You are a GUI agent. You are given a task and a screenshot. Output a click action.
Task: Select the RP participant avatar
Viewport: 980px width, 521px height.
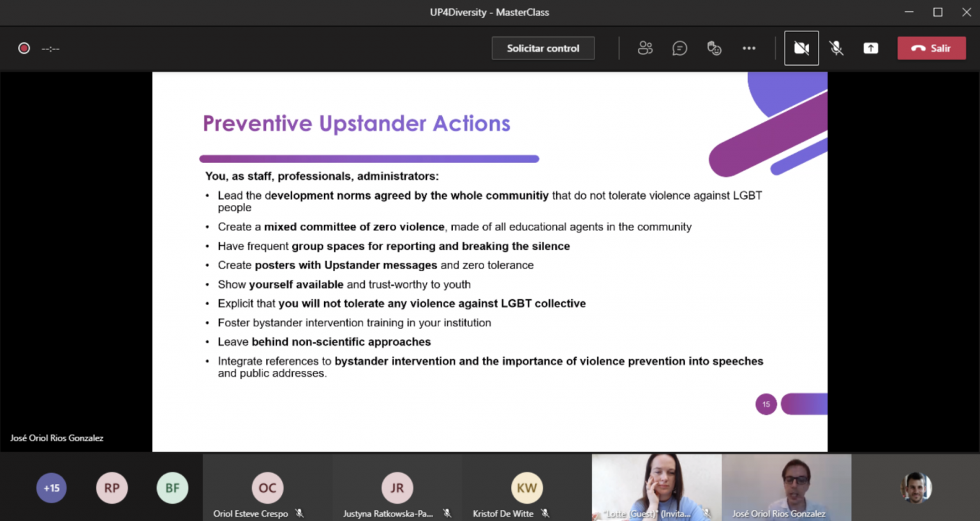[x=112, y=488]
